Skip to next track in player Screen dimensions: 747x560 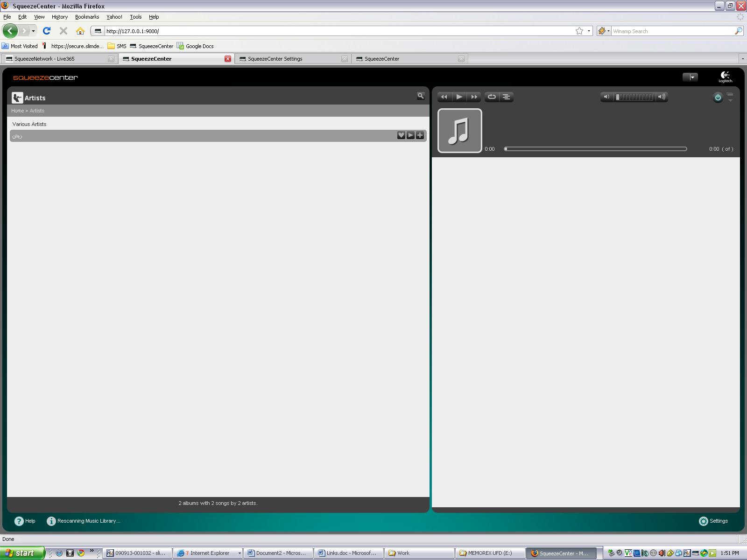coord(474,97)
